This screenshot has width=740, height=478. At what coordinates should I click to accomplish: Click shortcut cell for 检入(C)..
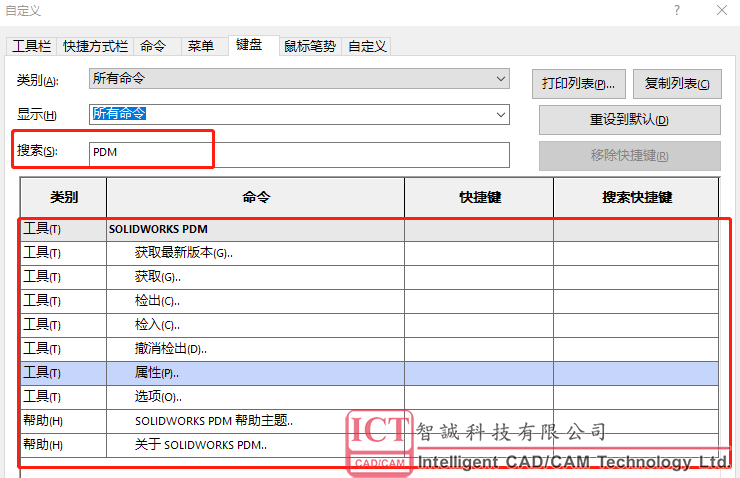[x=479, y=326]
